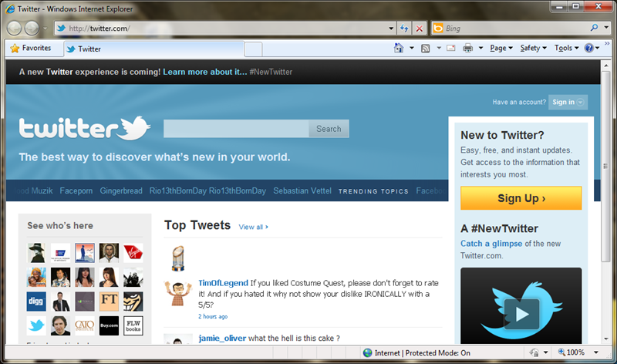Open the FT profile thumbnail
The width and height of the screenshot is (617, 364).
tap(109, 302)
